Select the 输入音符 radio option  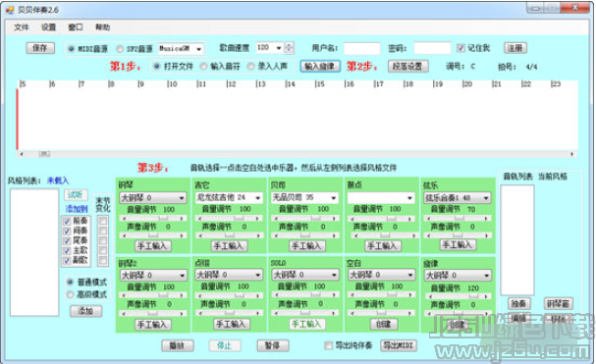pos(203,67)
